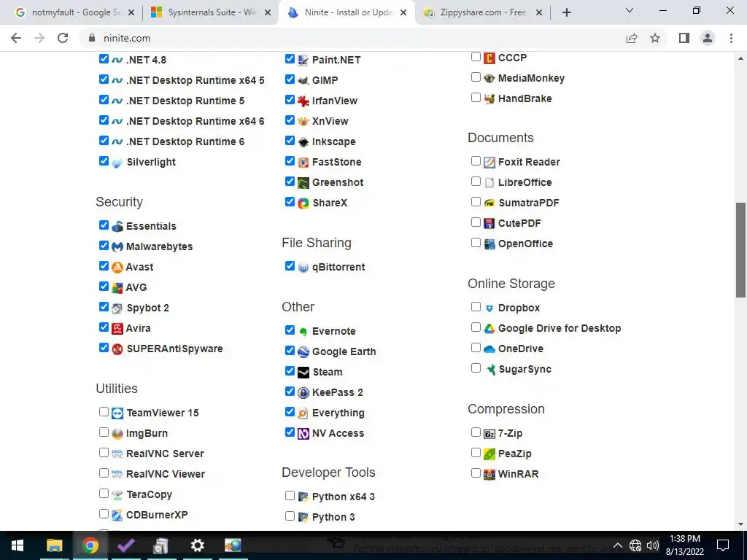
Task: Switch to the Sysinternals Suite tab
Action: click(211, 12)
